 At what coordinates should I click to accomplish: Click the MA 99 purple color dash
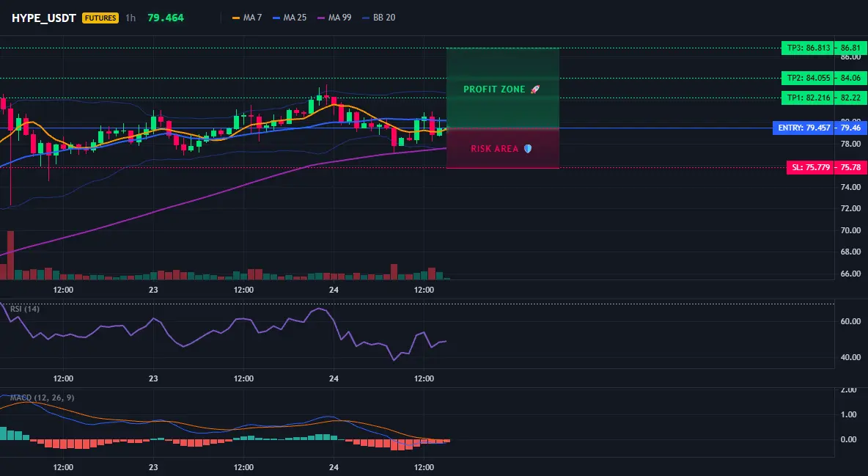click(320, 18)
